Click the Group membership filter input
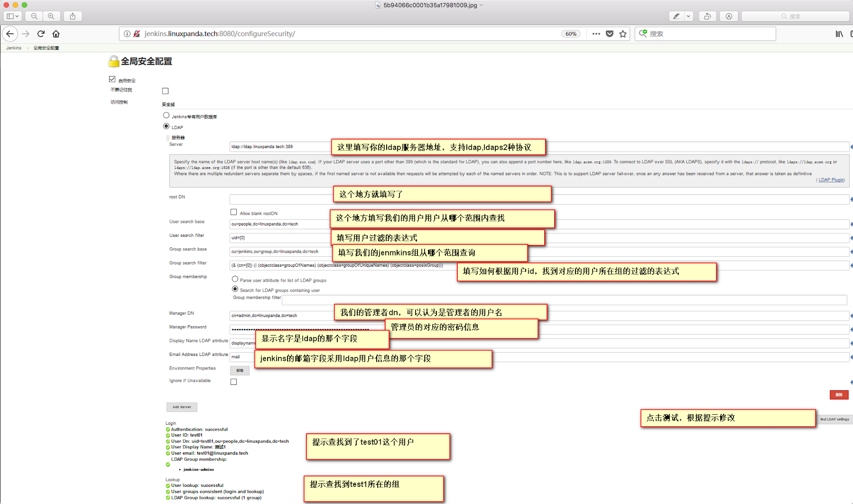 click(x=564, y=299)
